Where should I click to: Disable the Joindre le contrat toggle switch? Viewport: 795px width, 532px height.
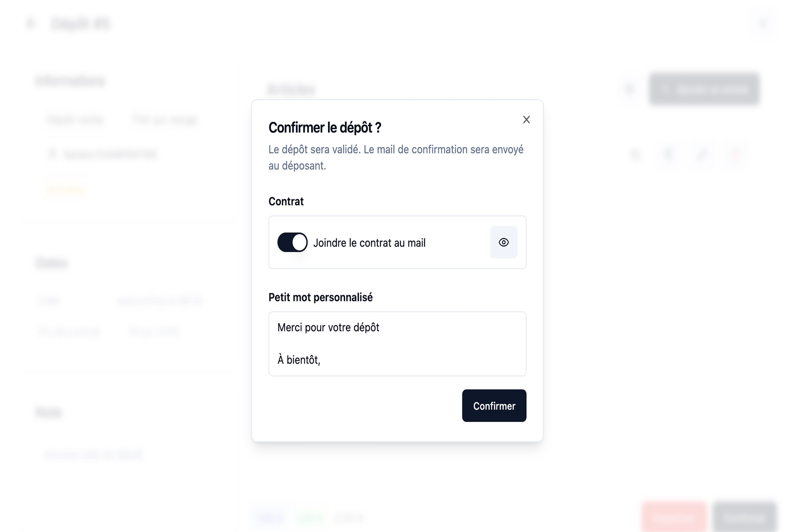(x=292, y=242)
